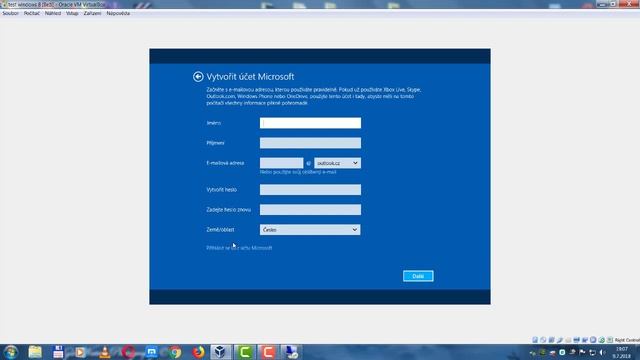Launch Google Chrome from the taskbar
Screen dimensions: 640x360
[176, 352]
